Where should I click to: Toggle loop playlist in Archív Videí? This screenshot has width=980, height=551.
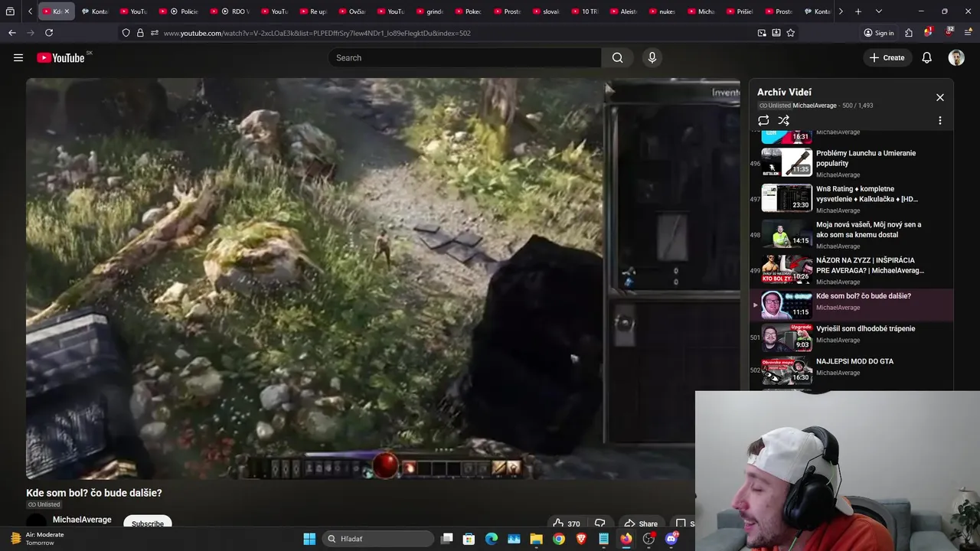click(x=763, y=120)
